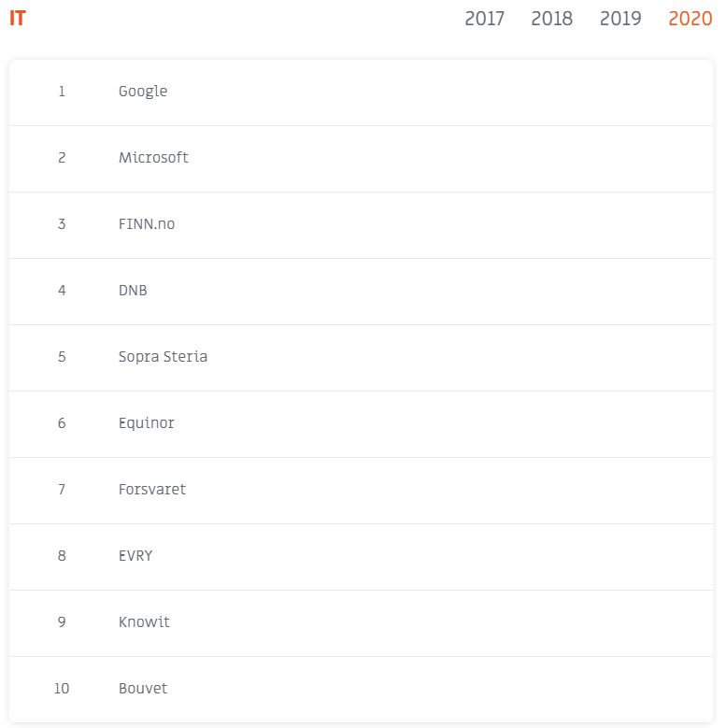The width and height of the screenshot is (726, 728).
Task: Open the Microsoft entry
Action: 362,159
